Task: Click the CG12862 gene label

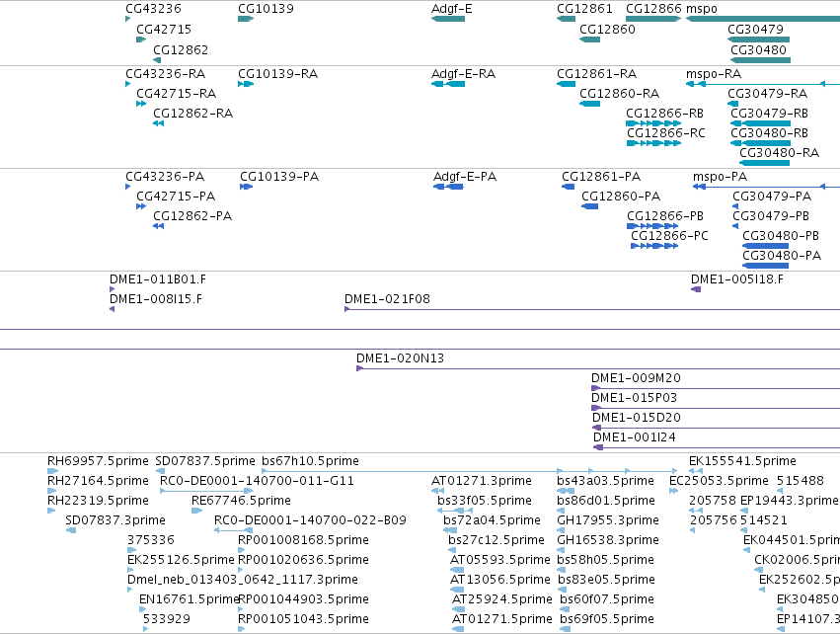Action: [x=181, y=49]
